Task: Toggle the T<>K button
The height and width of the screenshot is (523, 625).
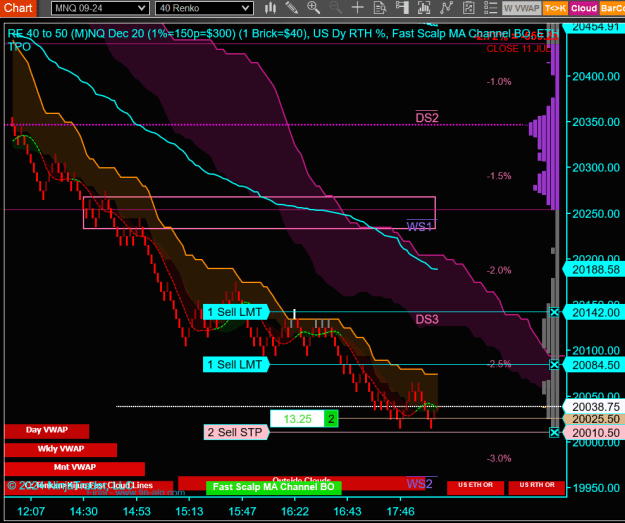Action: click(x=556, y=8)
